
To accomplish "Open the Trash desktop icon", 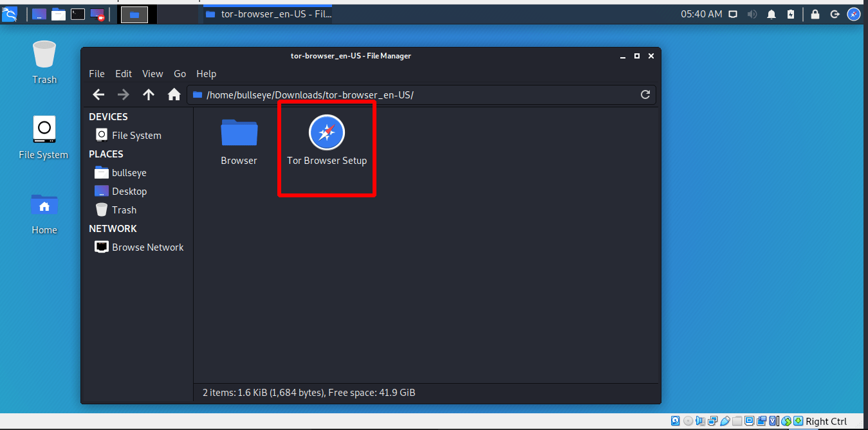I will [44, 62].
